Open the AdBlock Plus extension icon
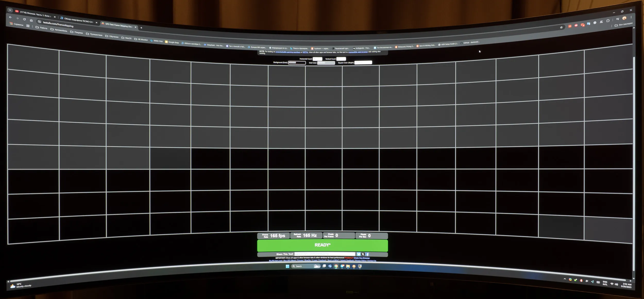The height and width of the screenshot is (299, 644). point(576,25)
